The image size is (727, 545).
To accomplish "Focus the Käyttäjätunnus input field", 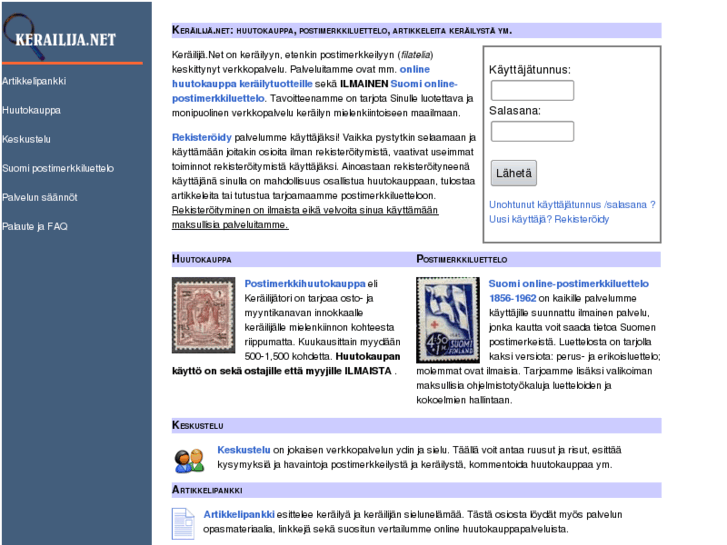I will [x=532, y=90].
